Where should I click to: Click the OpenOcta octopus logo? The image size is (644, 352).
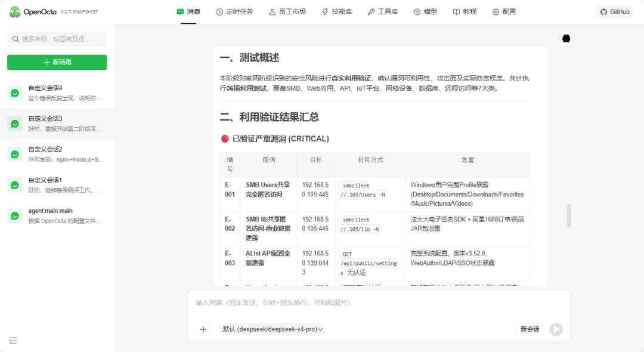(15, 12)
